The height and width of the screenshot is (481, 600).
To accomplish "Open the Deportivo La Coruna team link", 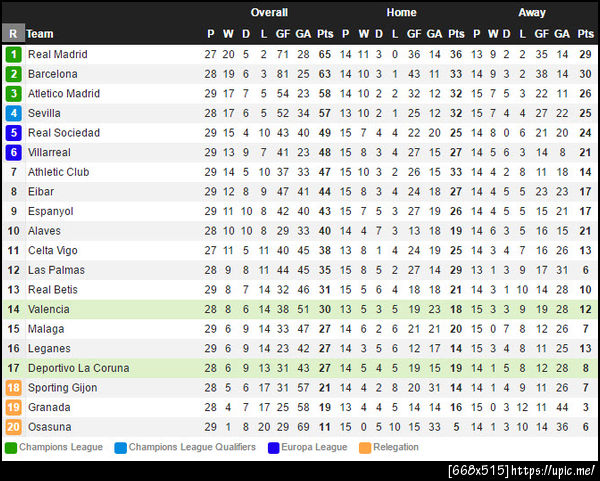I will tap(78, 368).
